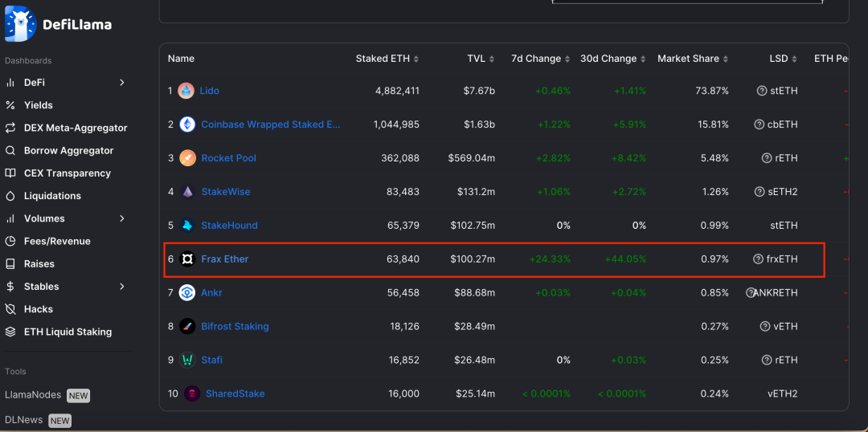Click the Liquidations droplet icon
868x432 pixels.
pyautogui.click(x=10, y=196)
